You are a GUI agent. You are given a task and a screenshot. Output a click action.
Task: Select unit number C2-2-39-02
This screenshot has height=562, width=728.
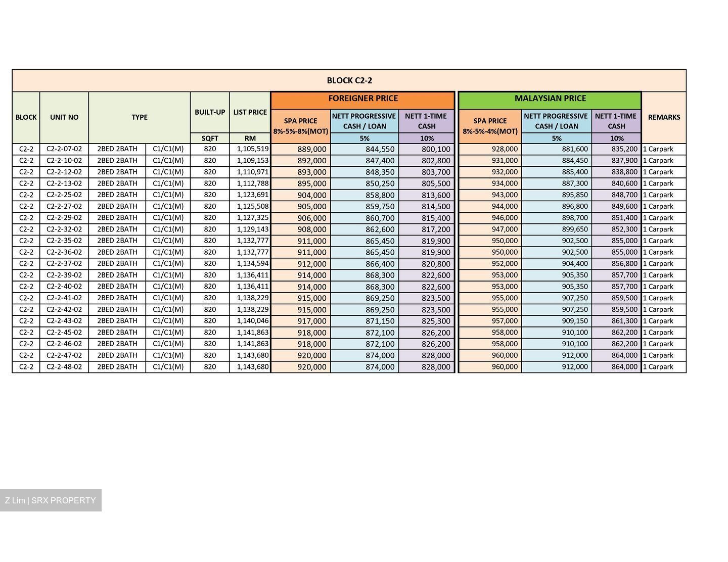(x=64, y=275)
